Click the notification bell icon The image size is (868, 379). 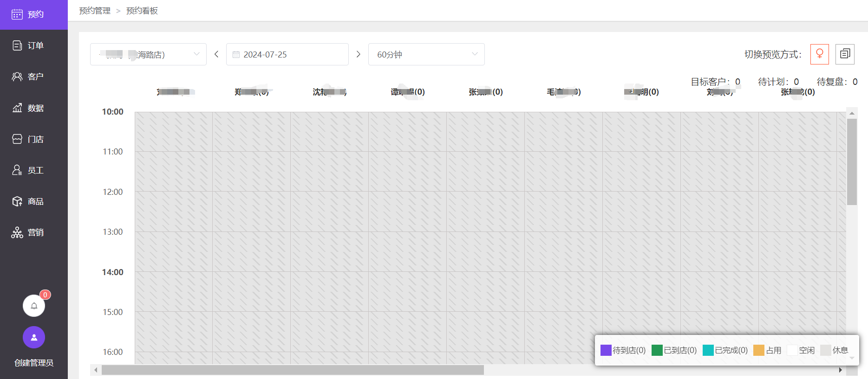pyautogui.click(x=34, y=306)
